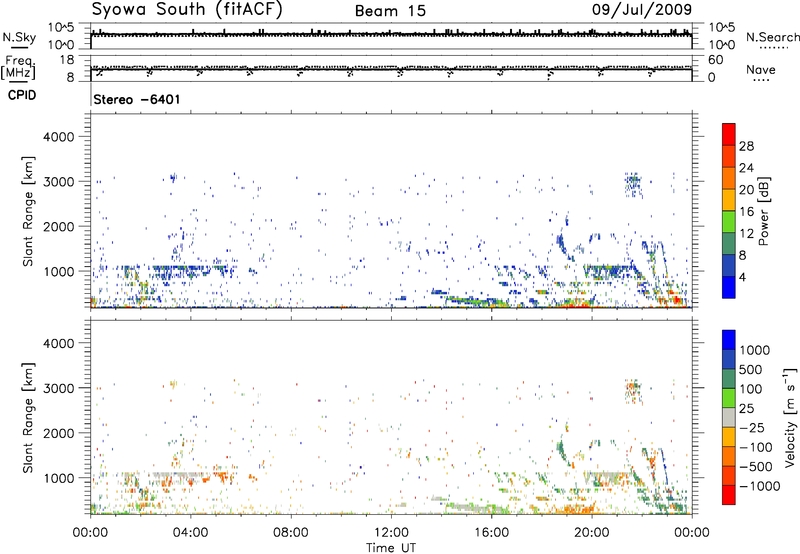The height and width of the screenshot is (554, 800).
Task: Pick the light green 12–16 dB power swatch
Action: 729,222
